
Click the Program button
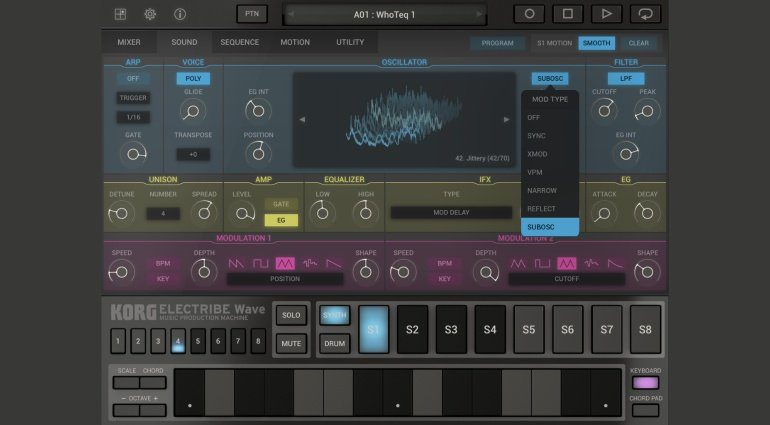pyautogui.click(x=497, y=43)
